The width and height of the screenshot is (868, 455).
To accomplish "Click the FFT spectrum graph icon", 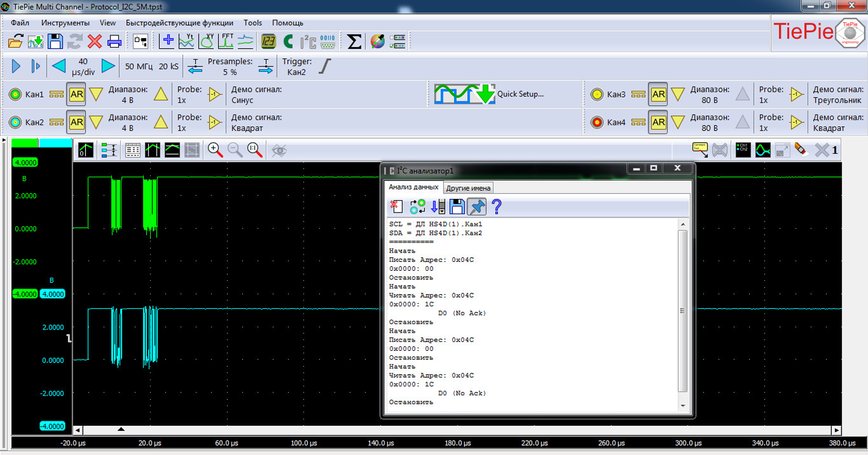I will coord(226,41).
